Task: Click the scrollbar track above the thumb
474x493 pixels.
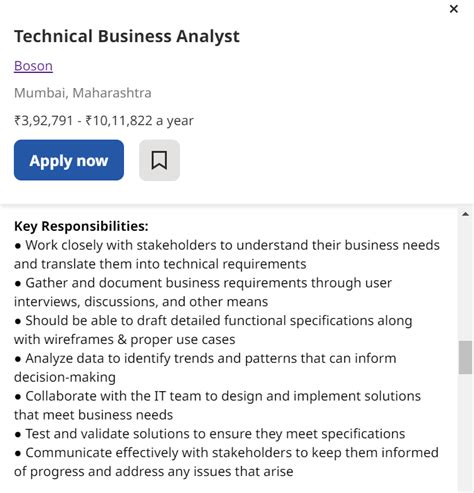Action: [465, 280]
